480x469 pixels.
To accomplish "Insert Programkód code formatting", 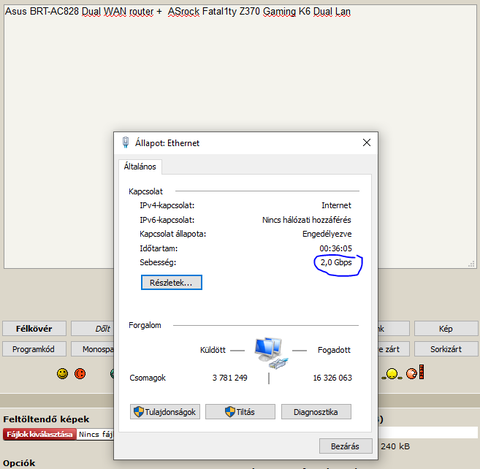I will tap(34, 349).
